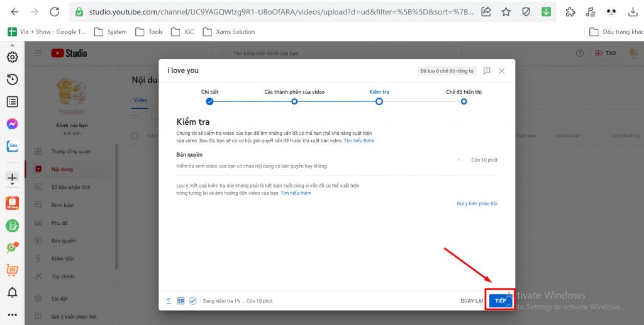Screen dimensions: 644x325
Task: Go to Chế độ hiển thị step
Action: pyautogui.click(x=464, y=97)
